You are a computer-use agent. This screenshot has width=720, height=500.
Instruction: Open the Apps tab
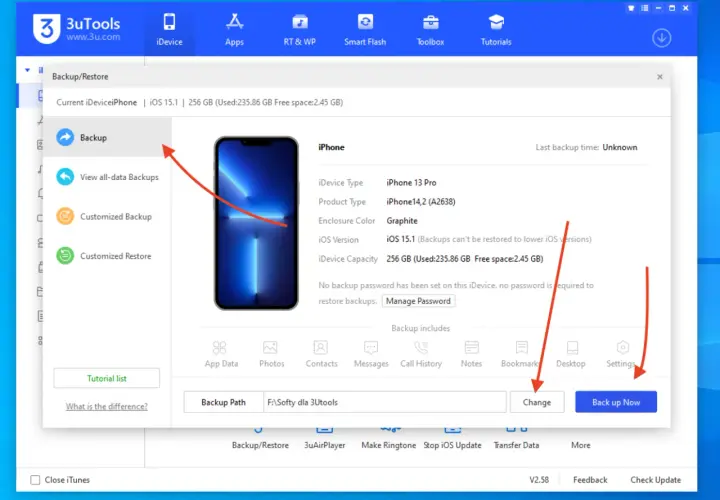pos(234,30)
